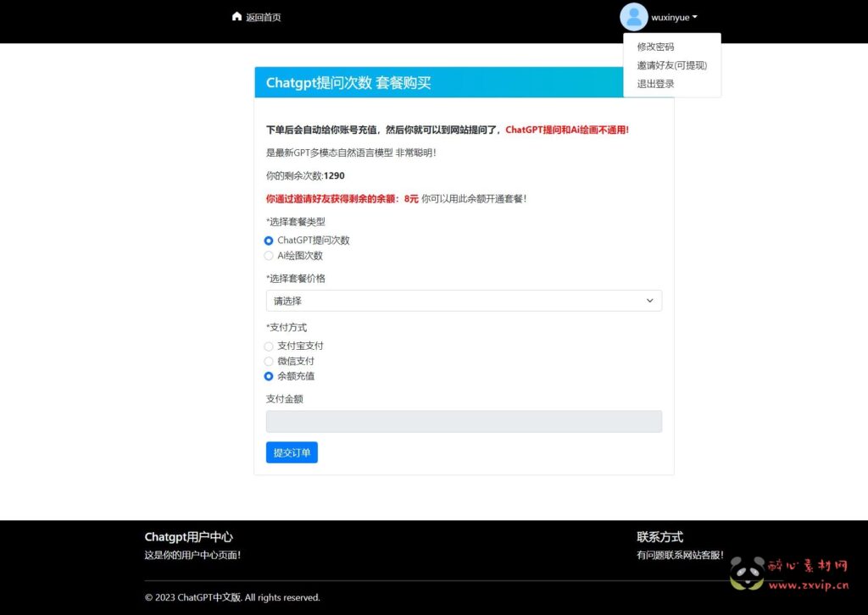Select the 余额充值 payment option

(268, 376)
